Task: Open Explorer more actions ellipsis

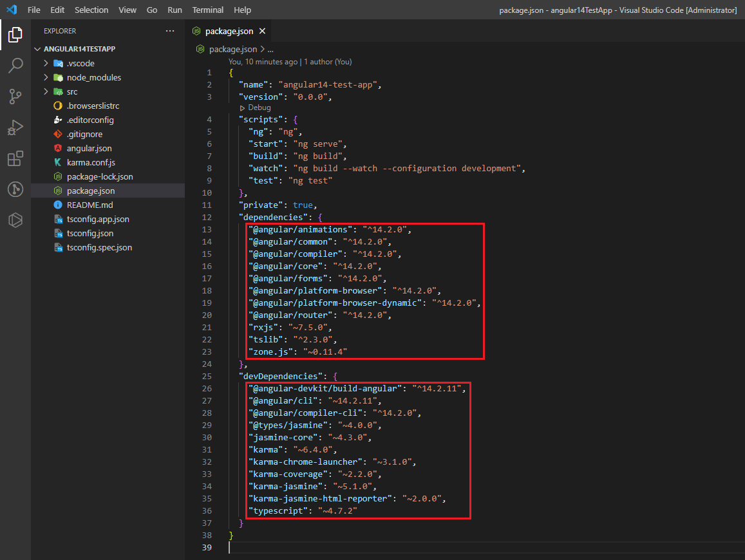Action: click(x=170, y=31)
